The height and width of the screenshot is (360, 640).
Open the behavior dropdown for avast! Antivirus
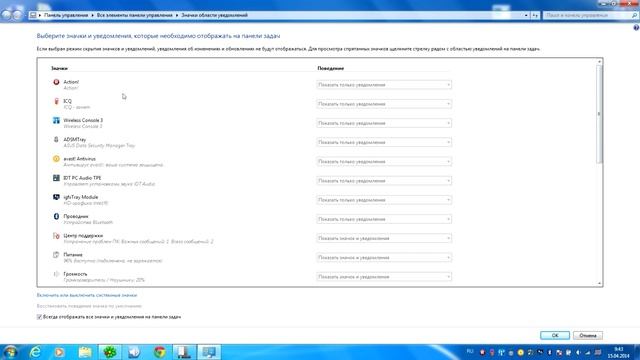point(384,162)
